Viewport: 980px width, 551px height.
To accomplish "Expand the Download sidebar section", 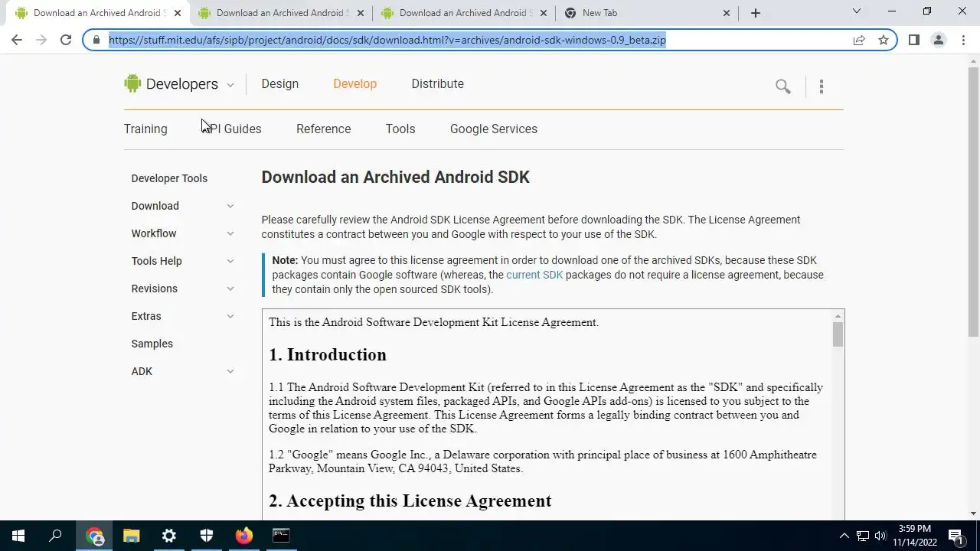I will pos(230,206).
